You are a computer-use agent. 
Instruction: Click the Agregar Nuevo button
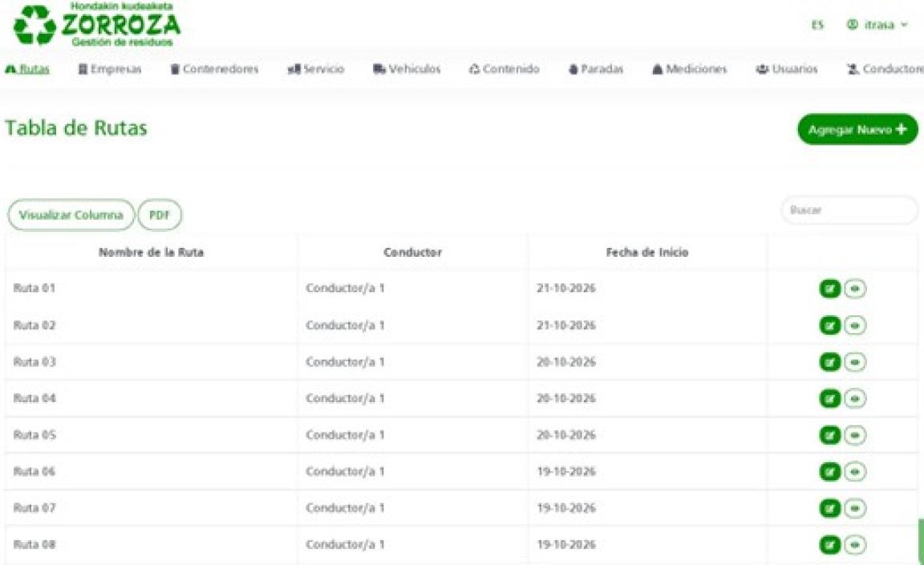[857, 129]
